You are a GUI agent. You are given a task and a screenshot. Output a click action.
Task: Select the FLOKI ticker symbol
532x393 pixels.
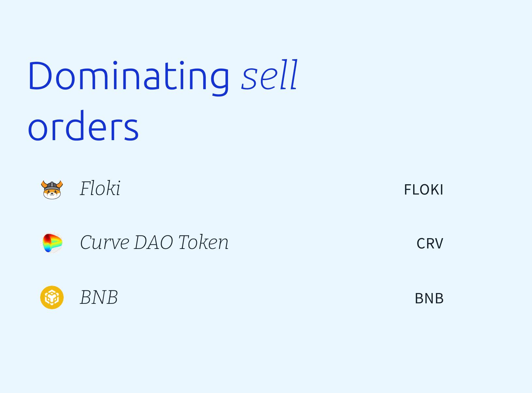pyautogui.click(x=424, y=190)
